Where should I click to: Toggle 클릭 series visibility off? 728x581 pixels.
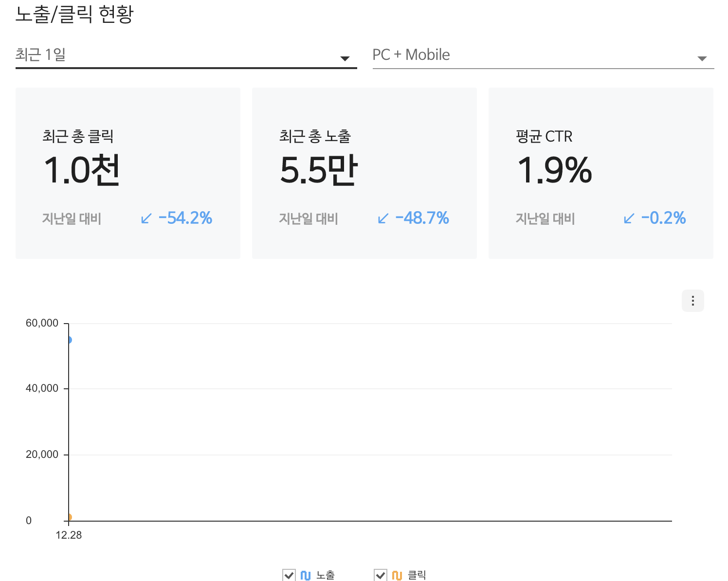pos(381,575)
